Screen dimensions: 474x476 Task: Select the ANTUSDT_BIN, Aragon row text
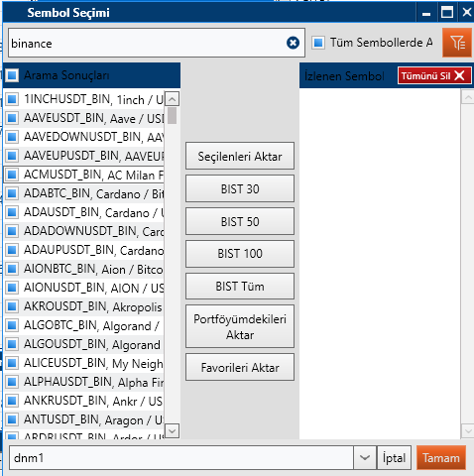(x=94, y=419)
